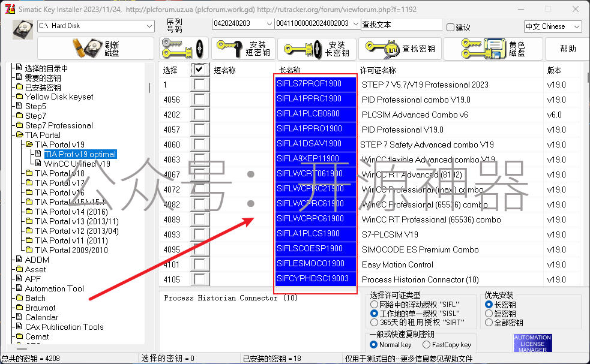Screen dimensions: 590x364
Task: Select CAx Publication Tools entry
Action: [64, 327]
